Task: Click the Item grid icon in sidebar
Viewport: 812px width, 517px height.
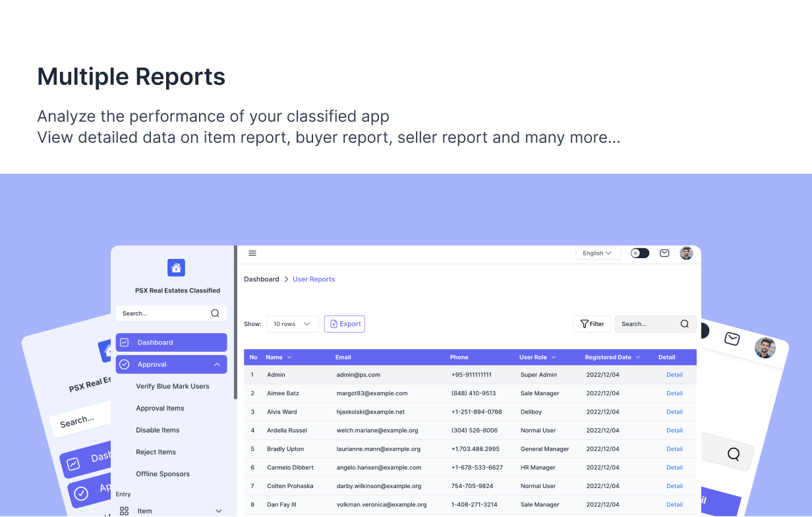Action: pos(124,511)
